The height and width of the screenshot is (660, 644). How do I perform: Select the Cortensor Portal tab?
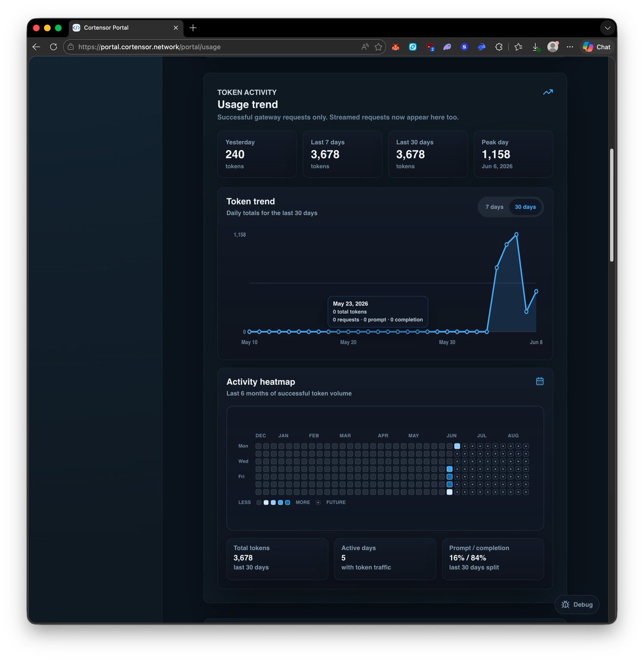tap(126, 28)
